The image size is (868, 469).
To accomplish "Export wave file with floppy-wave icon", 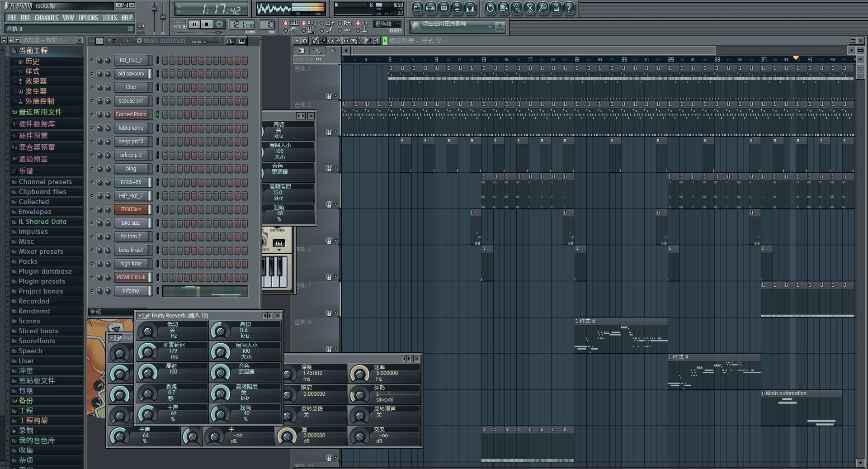I will click(x=516, y=8).
